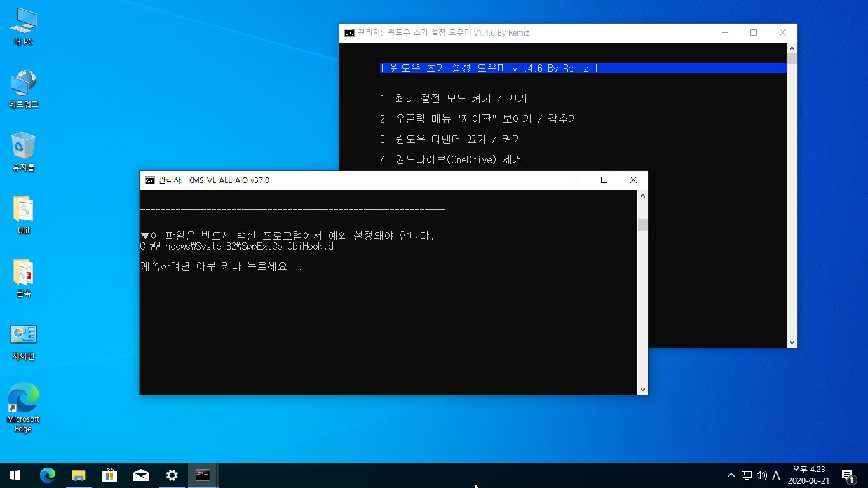This screenshot has height=488, width=868.
Task: Click the 도우미 window scrollbar thumb
Action: (x=792, y=60)
